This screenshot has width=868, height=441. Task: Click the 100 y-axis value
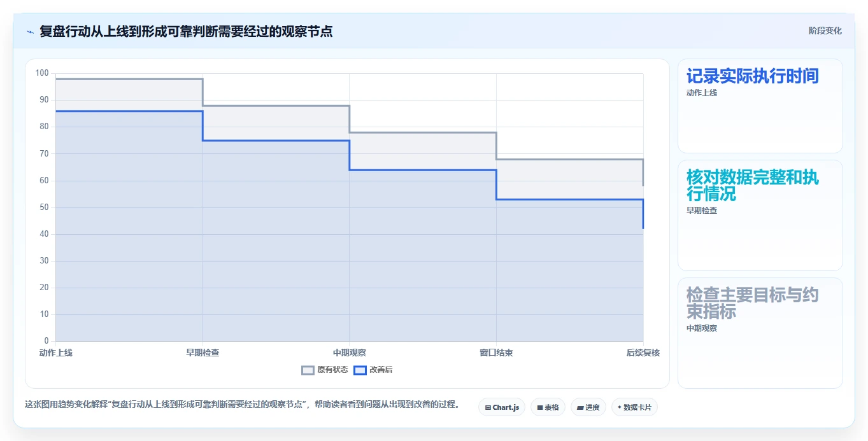click(42, 73)
